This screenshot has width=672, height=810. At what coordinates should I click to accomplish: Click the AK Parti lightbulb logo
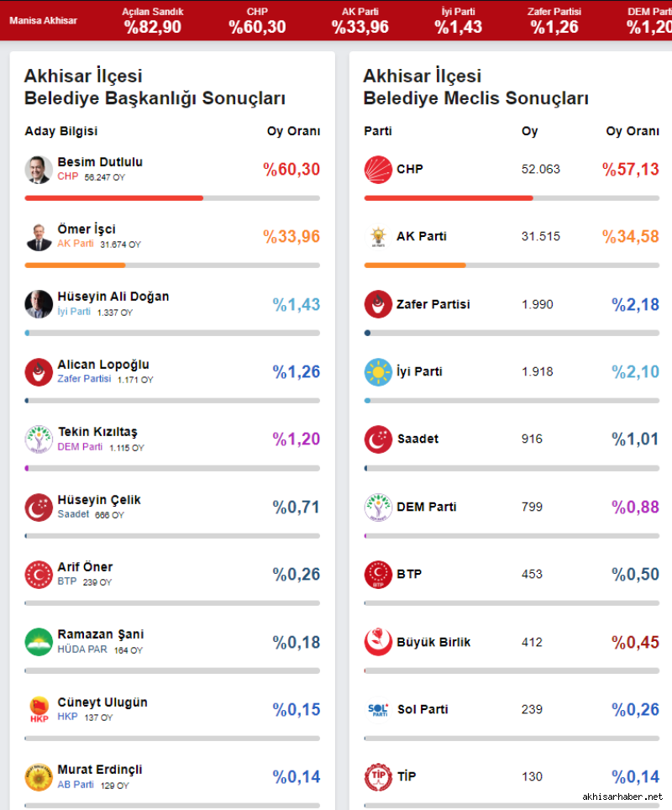pyautogui.click(x=378, y=237)
